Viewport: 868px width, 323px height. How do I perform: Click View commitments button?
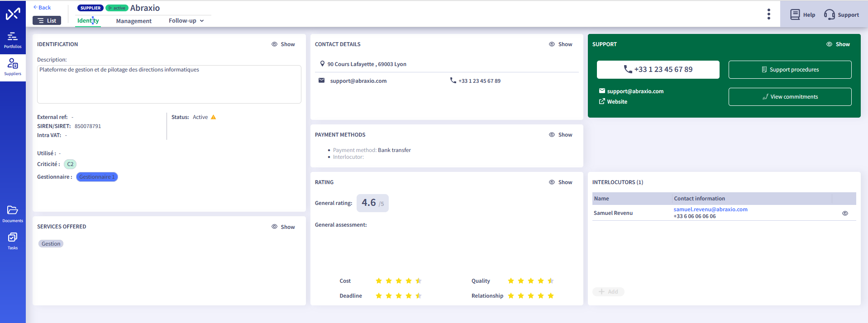click(x=790, y=97)
